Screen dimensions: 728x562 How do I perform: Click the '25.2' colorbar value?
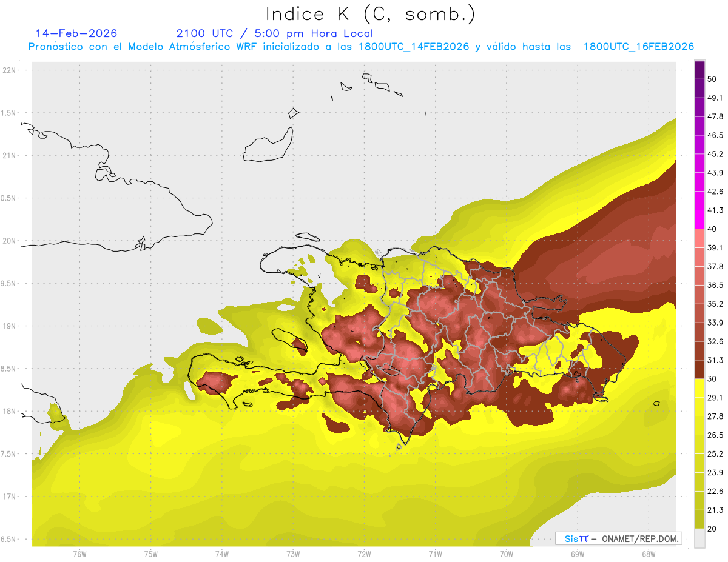[715, 454]
